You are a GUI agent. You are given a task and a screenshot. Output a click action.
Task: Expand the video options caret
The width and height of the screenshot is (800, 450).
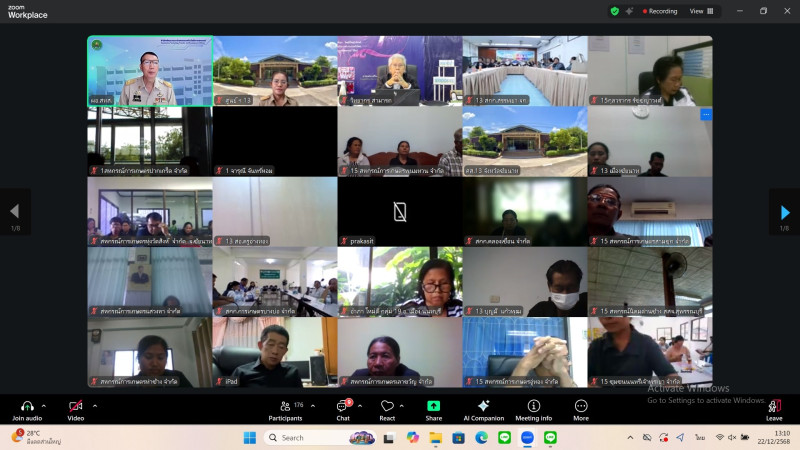click(x=95, y=405)
